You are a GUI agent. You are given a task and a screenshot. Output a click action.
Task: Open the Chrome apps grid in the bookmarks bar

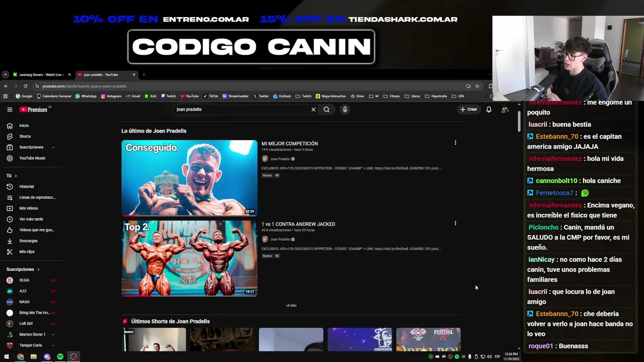pyautogui.click(x=6, y=96)
